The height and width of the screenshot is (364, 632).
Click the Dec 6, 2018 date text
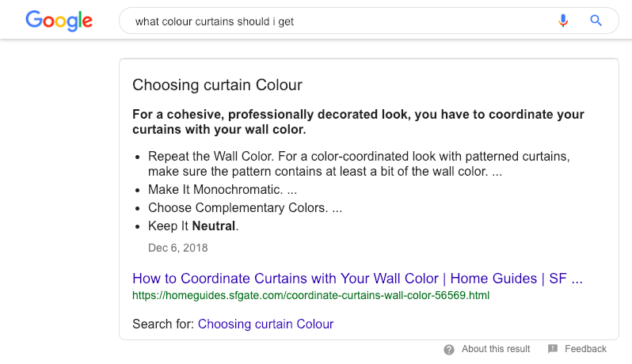click(177, 248)
